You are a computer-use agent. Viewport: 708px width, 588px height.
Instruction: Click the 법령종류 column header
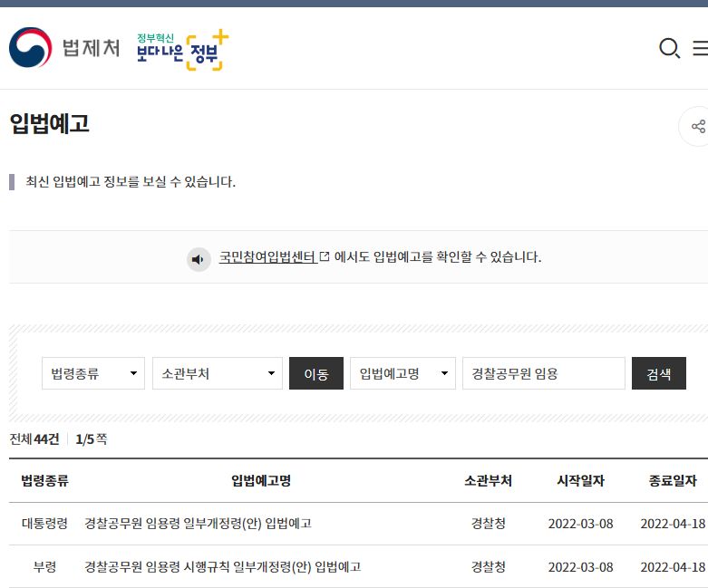pyautogui.click(x=44, y=480)
